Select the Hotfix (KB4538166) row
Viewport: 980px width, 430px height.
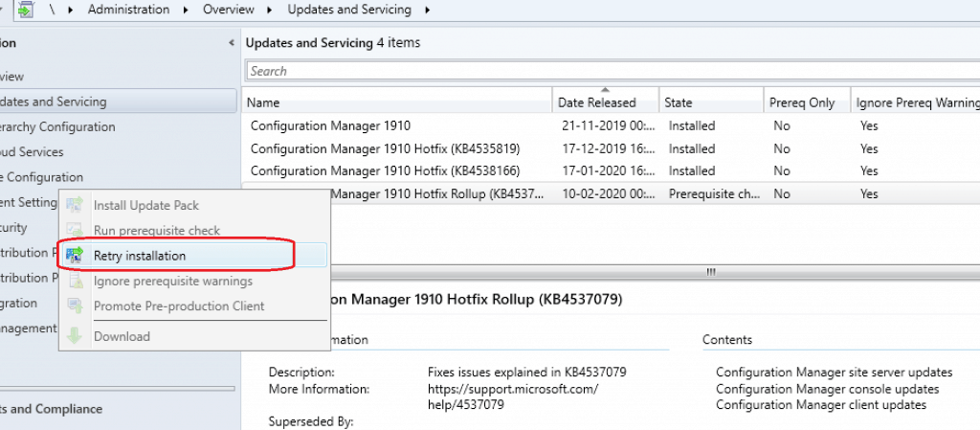(611, 170)
